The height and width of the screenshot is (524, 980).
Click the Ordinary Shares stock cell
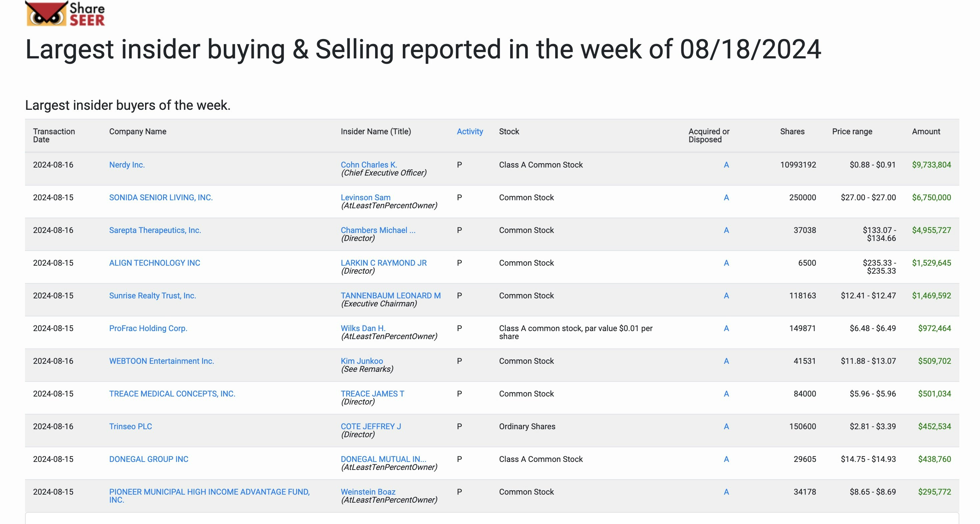tap(527, 427)
